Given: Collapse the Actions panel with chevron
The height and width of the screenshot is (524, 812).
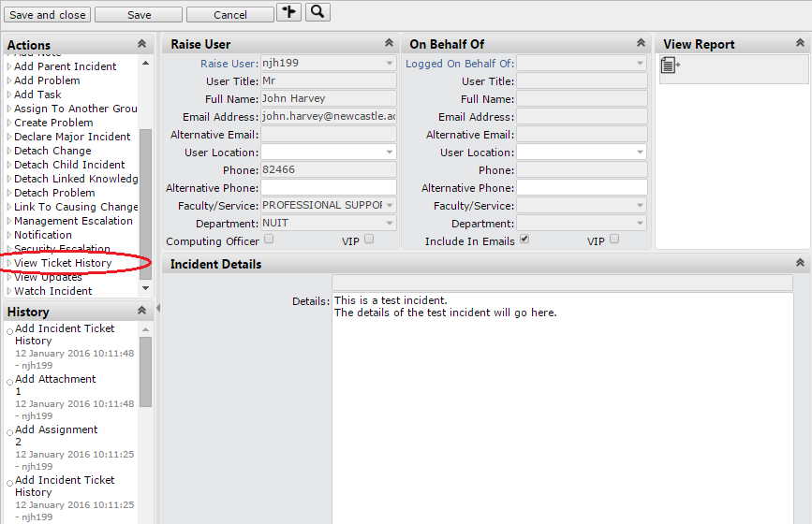Looking at the screenshot, I should (x=141, y=44).
